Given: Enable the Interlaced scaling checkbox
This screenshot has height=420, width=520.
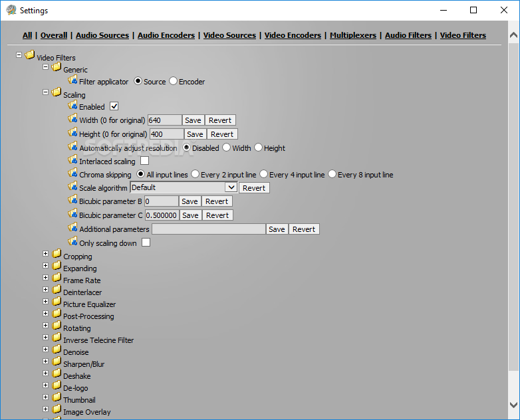Looking at the screenshot, I should pos(144,160).
